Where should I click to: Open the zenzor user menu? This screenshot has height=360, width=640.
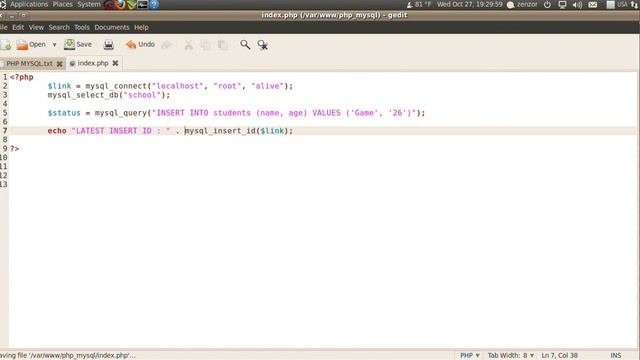(522, 4)
